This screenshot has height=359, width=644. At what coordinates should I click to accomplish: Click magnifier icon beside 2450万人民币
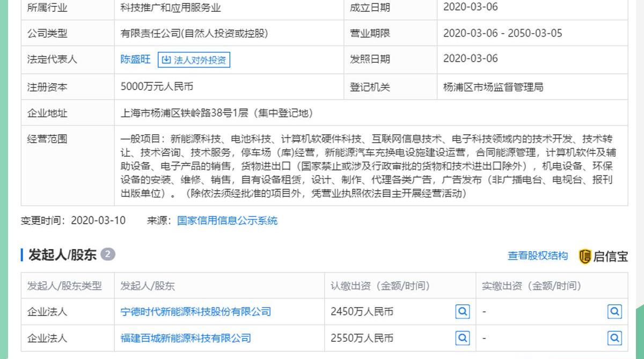(x=462, y=311)
